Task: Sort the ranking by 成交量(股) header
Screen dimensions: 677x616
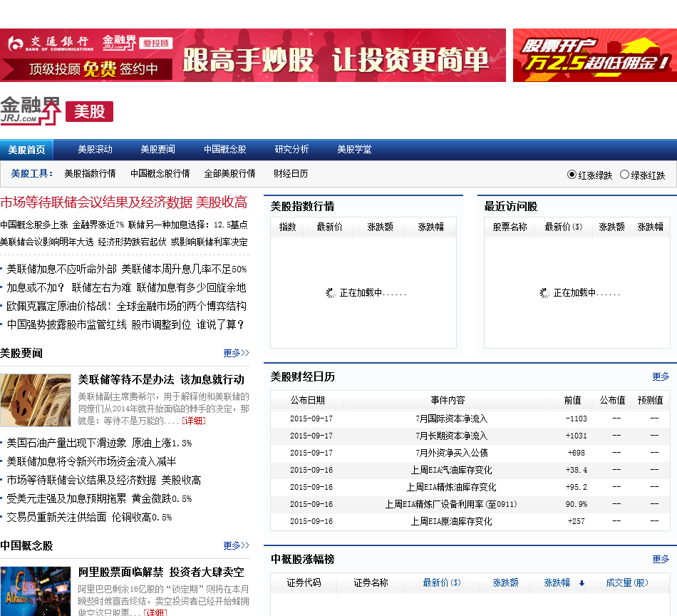Action: coord(627,582)
